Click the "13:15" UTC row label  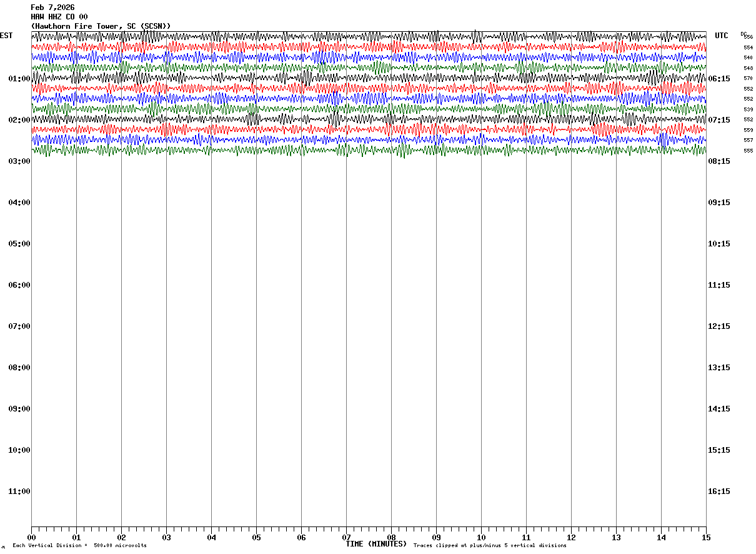click(719, 368)
